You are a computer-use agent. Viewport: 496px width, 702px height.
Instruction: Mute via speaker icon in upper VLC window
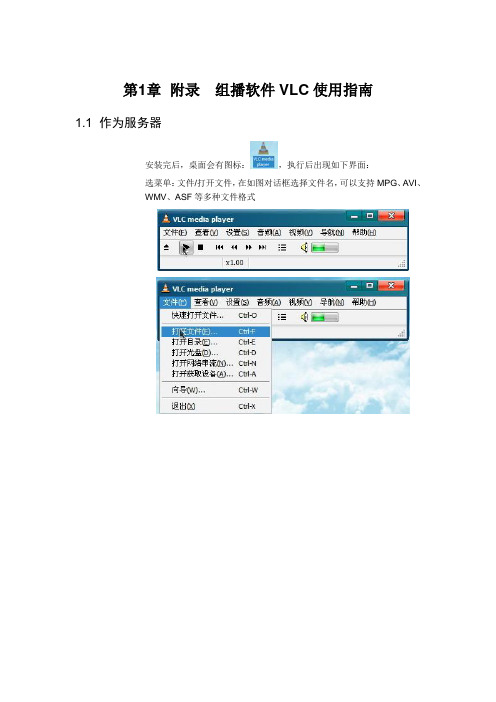point(304,247)
